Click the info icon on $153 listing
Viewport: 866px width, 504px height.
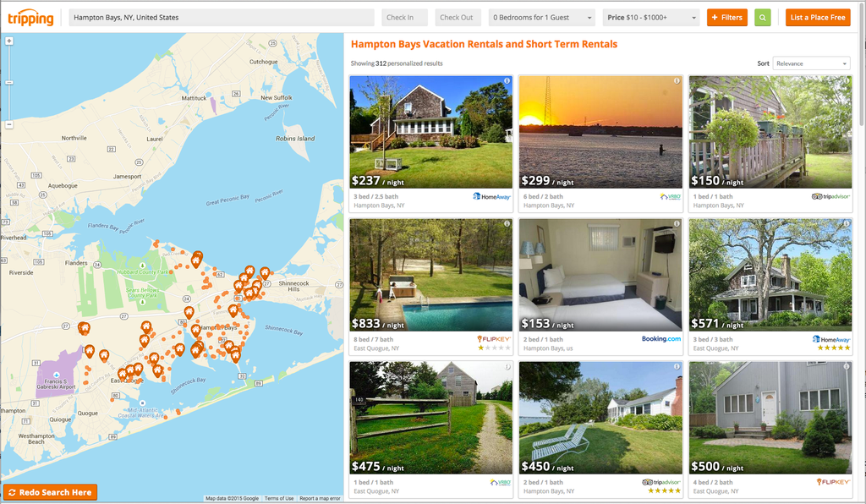[676, 223]
